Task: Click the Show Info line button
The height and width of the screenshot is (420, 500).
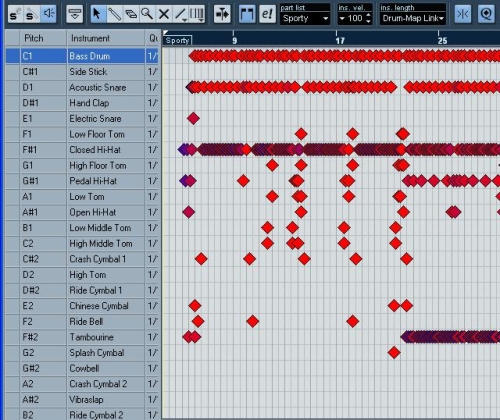Action: tap(74, 14)
